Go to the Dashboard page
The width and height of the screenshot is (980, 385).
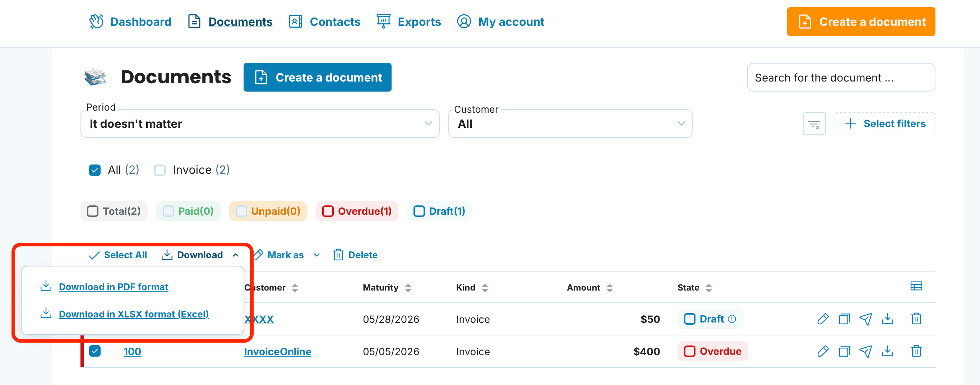point(130,22)
